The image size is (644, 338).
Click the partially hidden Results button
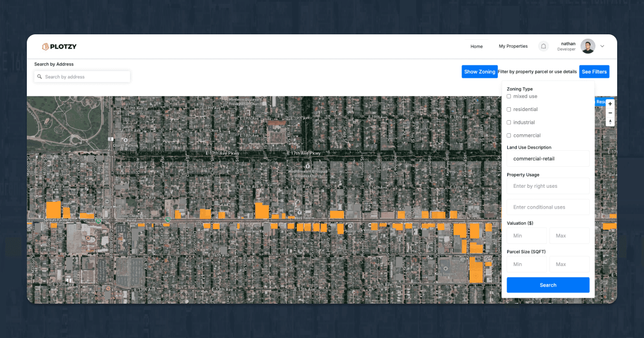point(601,101)
